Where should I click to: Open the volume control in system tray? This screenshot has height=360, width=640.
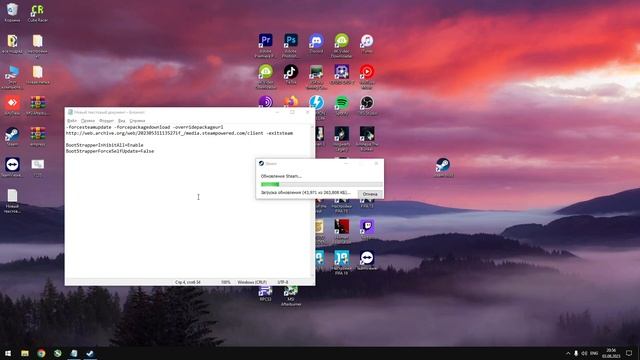tap(584, 353)
